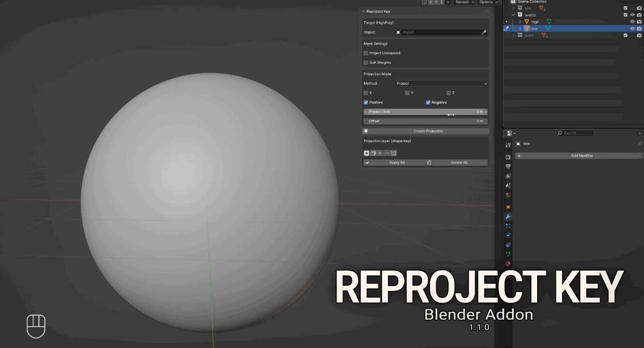Uncheck the test02 collection exclude checkbox

(626, 15)
